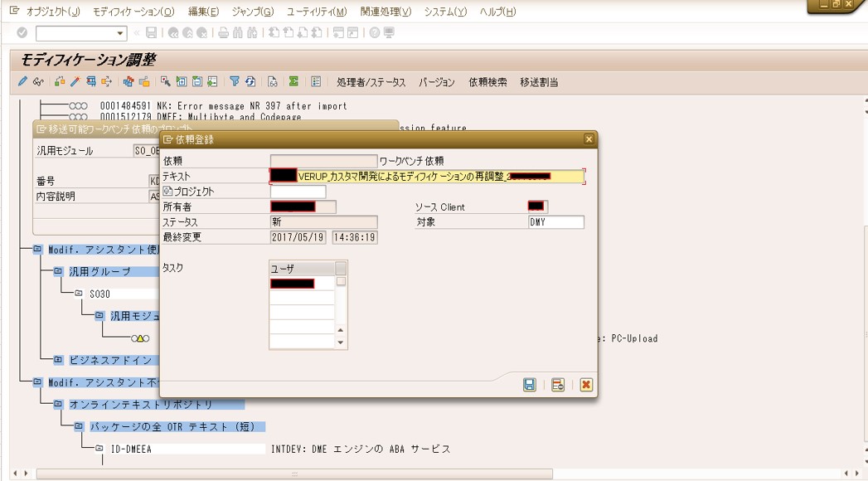Click the 依頼検索 button

tap(487, 82)
